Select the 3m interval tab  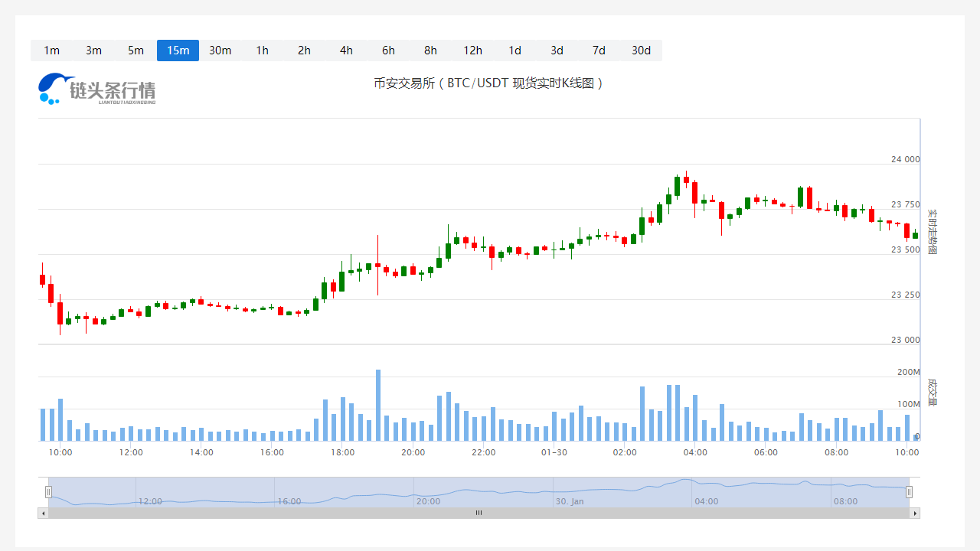pyautogui.click(x=93, y=51)
